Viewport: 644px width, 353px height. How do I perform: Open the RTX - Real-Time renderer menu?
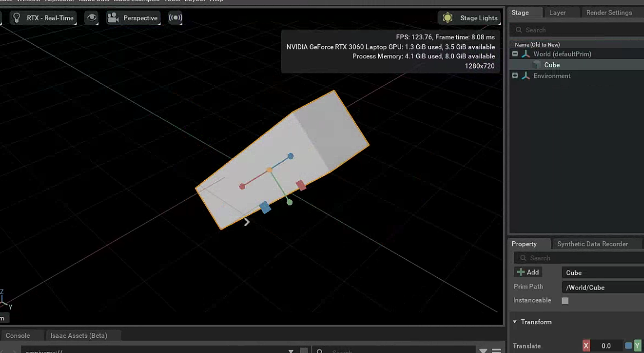pyautogui.click(x=43, y=17)
